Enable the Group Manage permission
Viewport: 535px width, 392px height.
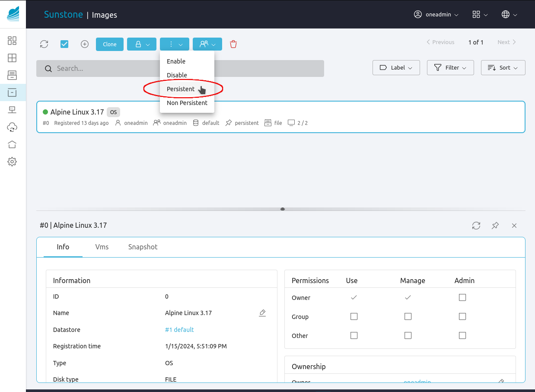coord(408,316)
